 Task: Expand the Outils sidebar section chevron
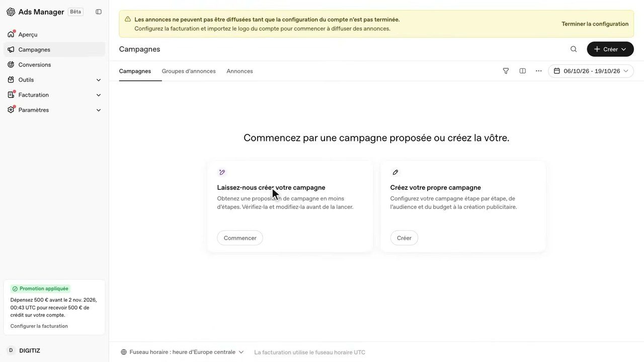(x=99, y=79)
